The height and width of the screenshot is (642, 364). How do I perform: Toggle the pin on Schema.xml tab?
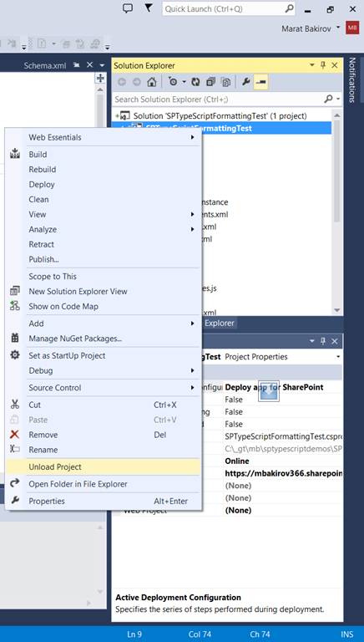[x=77, y=65]
